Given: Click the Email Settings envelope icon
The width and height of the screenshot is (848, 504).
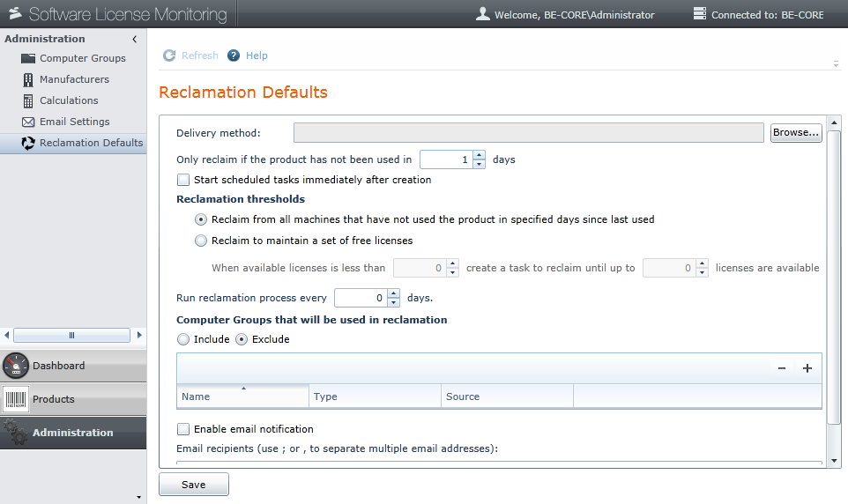Looking at the screenshot, I should coord(28,122).
